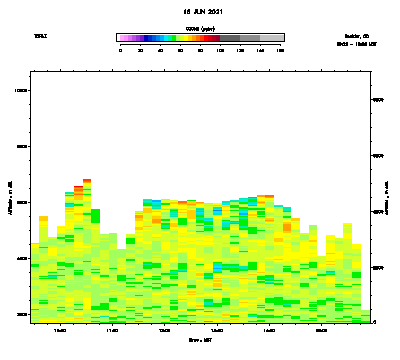Viewport: 400px width, 360px height.
Task: Click the JUN 2021 date title
Action: [x=203, y=12]
